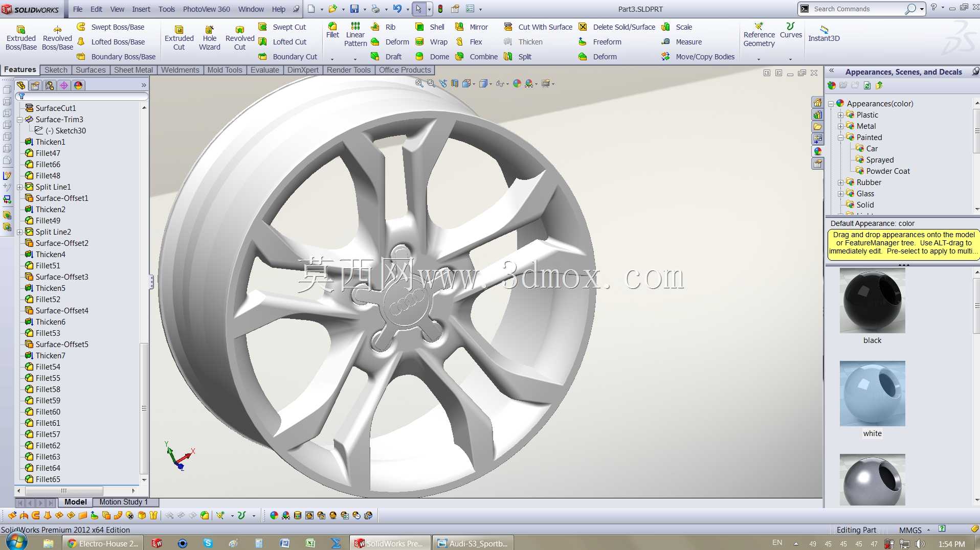This screenshot has height=550, width=980.
Task: Click Delete Solid/Surface
Action: (x=617, y=27)
